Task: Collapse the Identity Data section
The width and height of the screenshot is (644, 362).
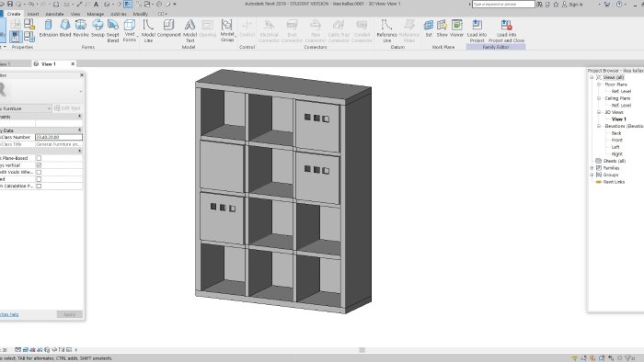Action: 80,130
